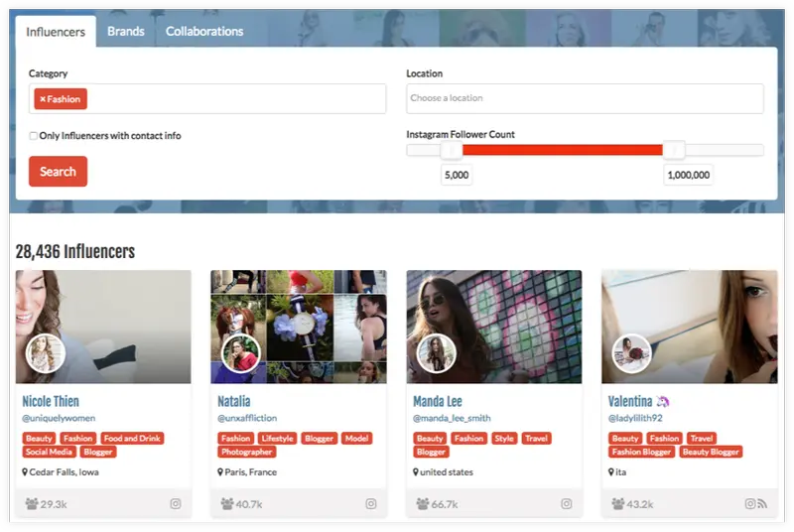Viewport: 794px width, 532px height.
Task: Click Beauty tag on Nicole Thien card
Action: 39,438
